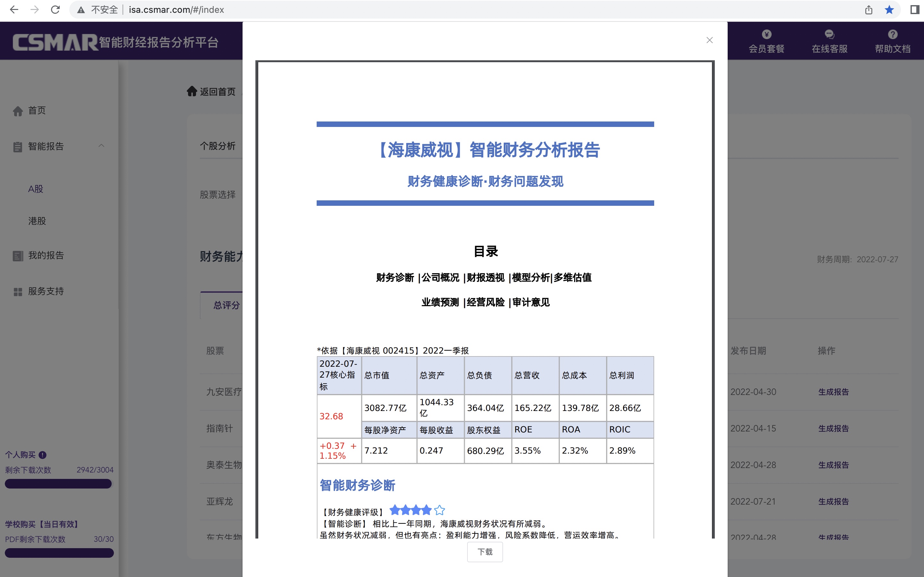
Task: Click the 下载 button below the report
Action: tap(484, 552)
